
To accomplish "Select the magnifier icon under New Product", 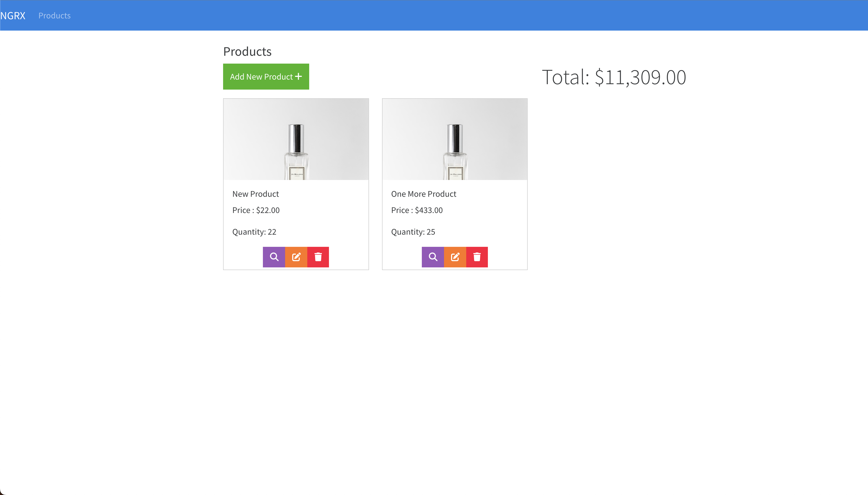I will point(274,257).
